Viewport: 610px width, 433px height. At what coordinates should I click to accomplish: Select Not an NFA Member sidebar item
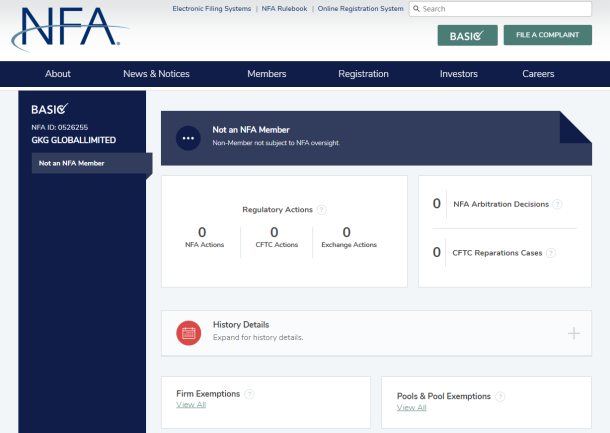click(92, 163)
